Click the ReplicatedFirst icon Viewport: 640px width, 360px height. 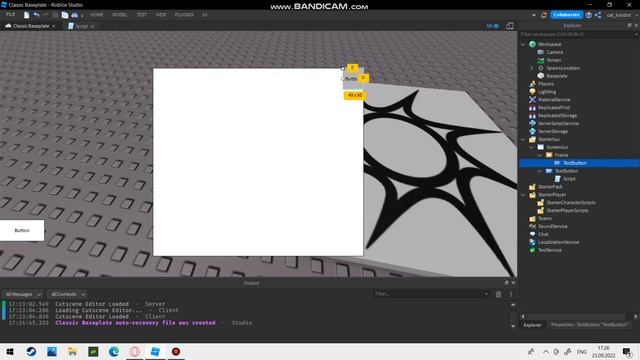coord(532,108)
